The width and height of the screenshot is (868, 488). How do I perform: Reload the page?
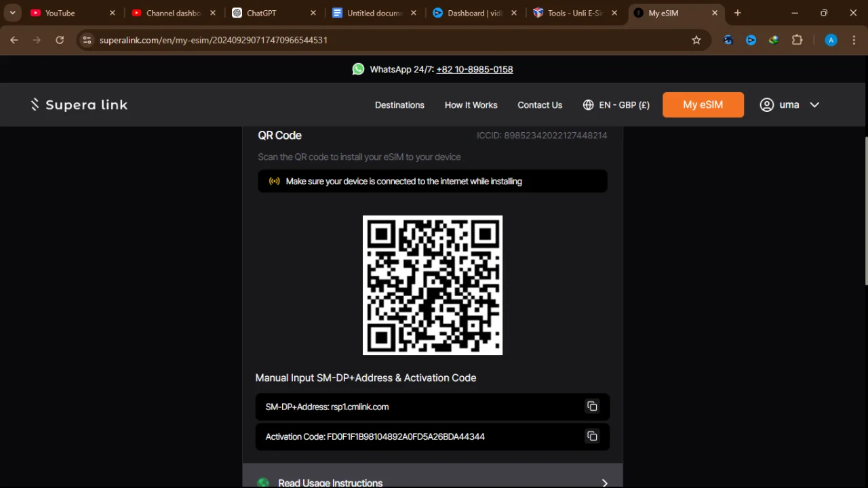tap(60, 40)
